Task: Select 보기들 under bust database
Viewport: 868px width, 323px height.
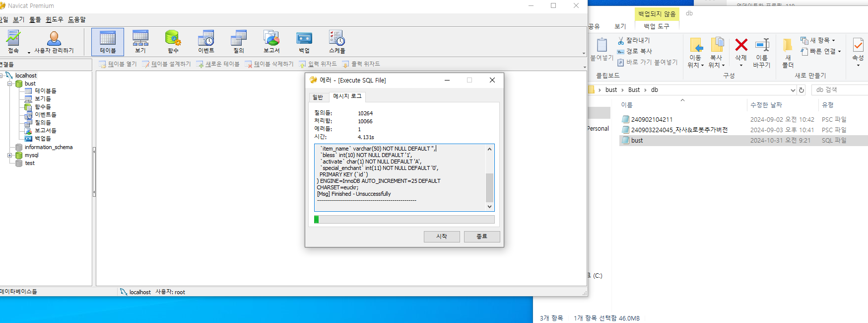Action: 43,99
